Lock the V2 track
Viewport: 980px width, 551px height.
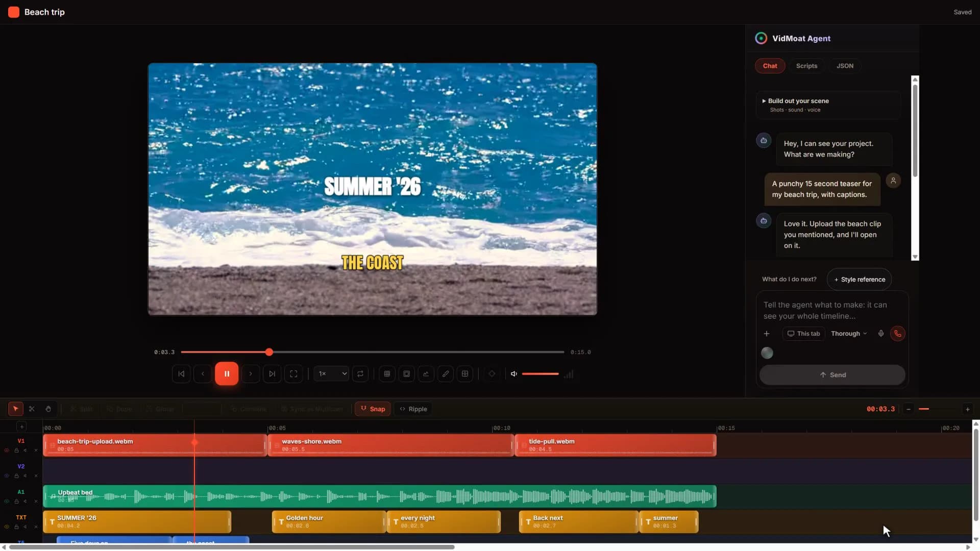coord(16,476)
